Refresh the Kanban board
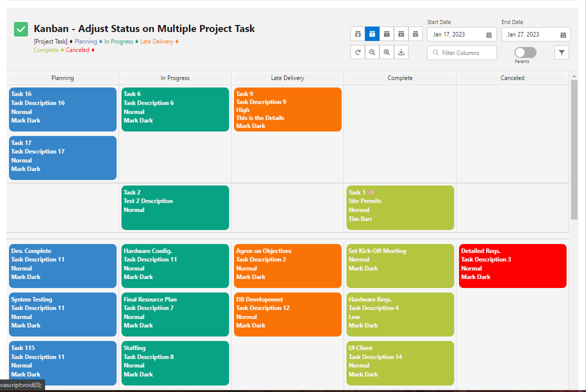The height and width of the screenshot is (392, 586). coord(357,52)
